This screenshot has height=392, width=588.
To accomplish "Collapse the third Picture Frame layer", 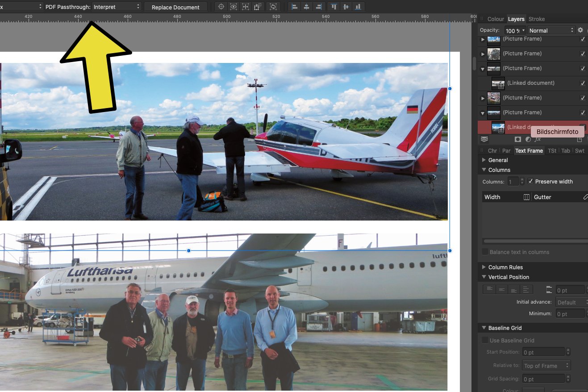I will (483, 69).
